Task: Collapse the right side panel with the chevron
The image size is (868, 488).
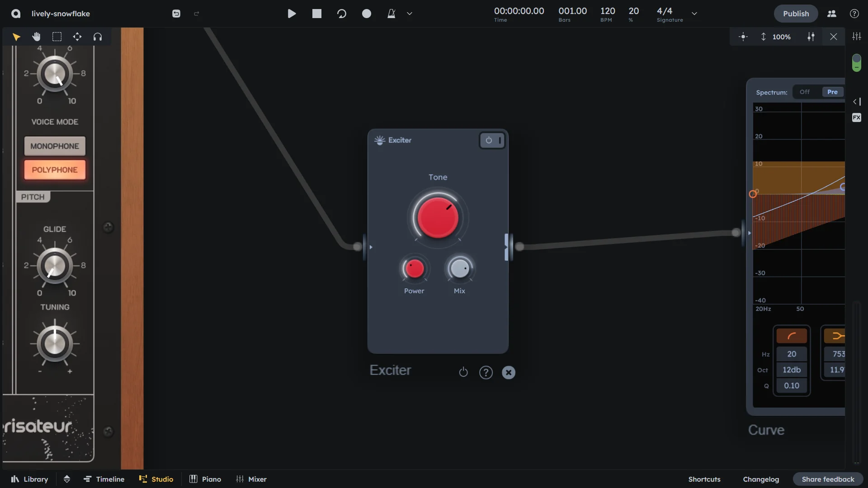Action: tap(857, 102)
